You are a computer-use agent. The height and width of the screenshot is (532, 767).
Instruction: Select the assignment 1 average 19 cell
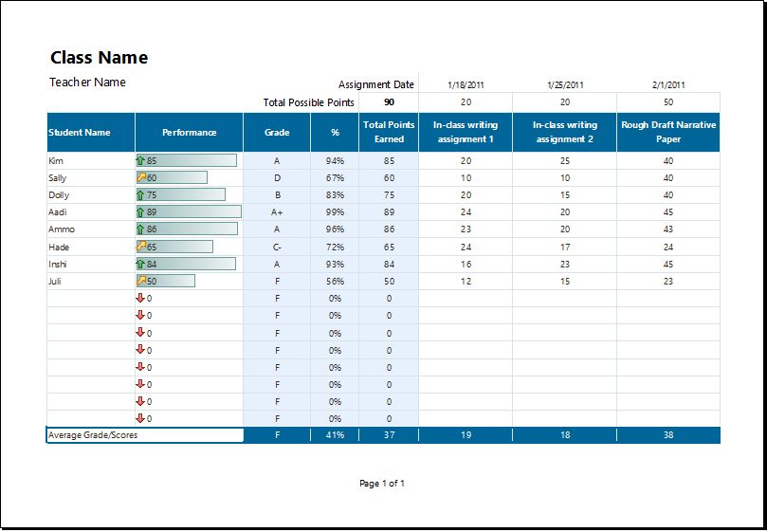(x=466, y=434)
